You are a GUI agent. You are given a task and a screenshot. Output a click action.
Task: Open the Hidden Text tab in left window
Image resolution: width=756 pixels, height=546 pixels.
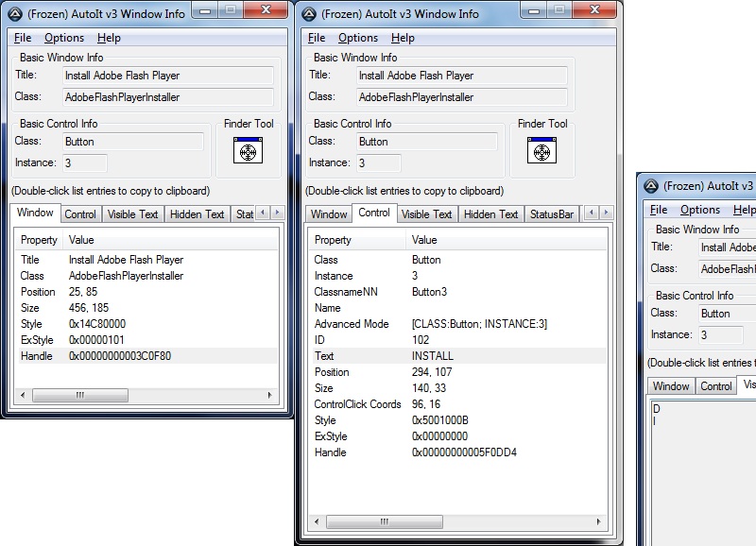(x=198, y=214)
